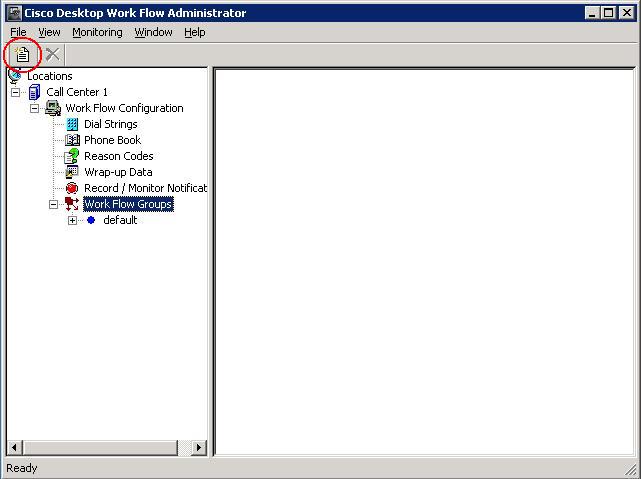
Task: Click the Delete X toolbar icon
Action: (x=52, y=54)
